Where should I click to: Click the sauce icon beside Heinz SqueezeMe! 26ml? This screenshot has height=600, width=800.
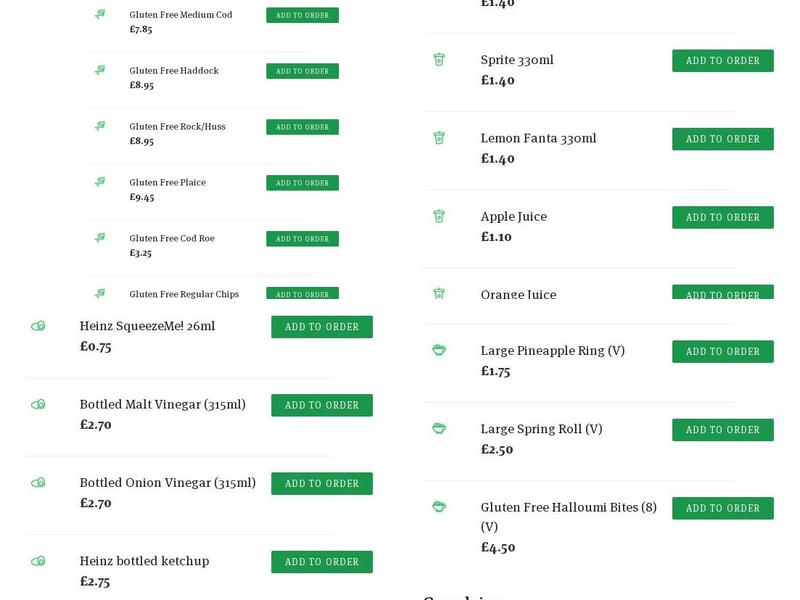[38, 326]
